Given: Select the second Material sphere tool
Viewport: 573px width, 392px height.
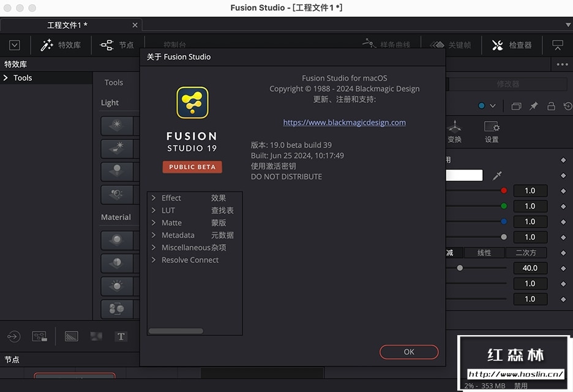Looking at the screenshot, I should tap(117, 263).
